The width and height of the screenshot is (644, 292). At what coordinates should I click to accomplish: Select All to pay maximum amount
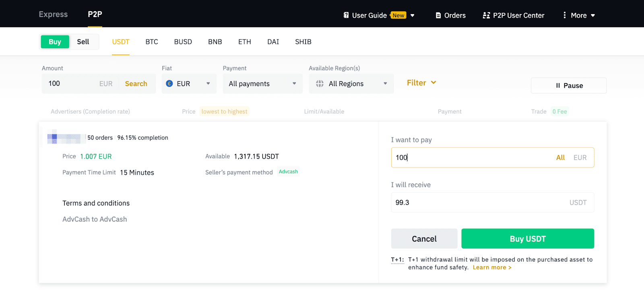(560, 158)
